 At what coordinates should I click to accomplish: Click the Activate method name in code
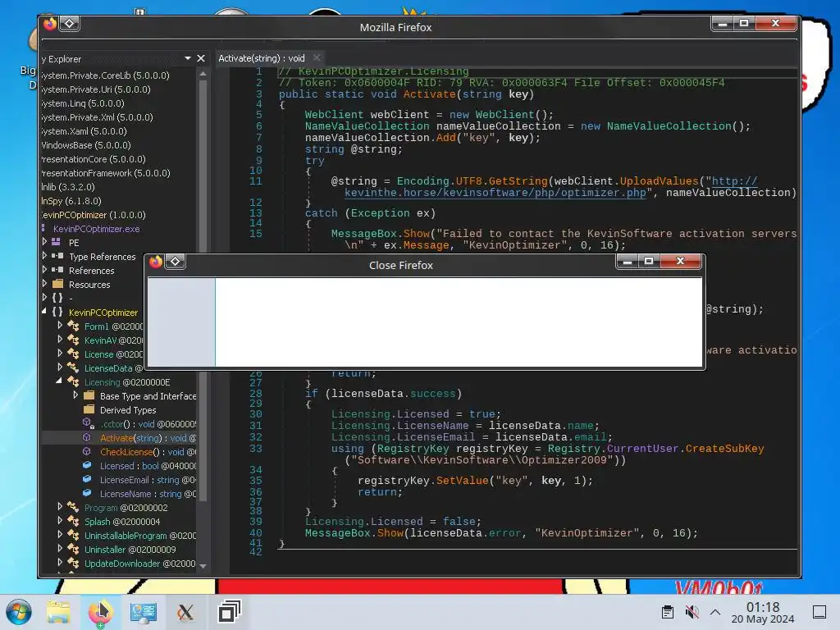point(430,94)
